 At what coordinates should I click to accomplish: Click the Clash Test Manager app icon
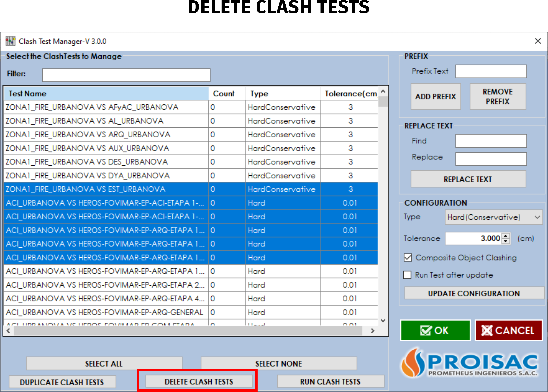pos(10,41)
